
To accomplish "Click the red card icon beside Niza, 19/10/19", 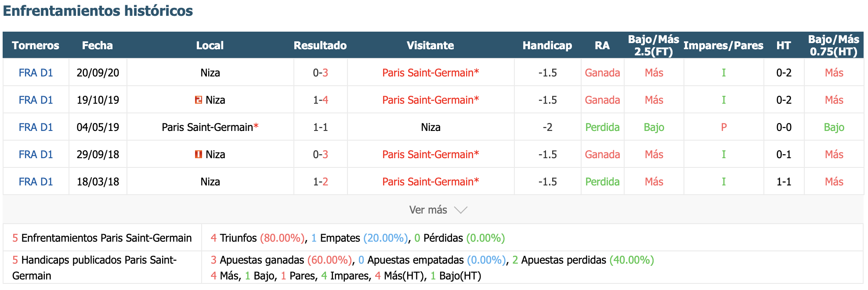I will click(x=199, y=100).
